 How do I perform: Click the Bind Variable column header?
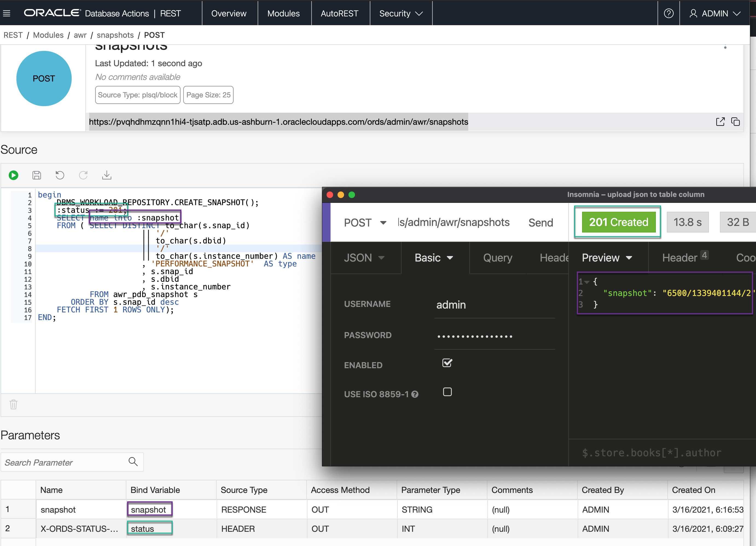click(171, 490)
